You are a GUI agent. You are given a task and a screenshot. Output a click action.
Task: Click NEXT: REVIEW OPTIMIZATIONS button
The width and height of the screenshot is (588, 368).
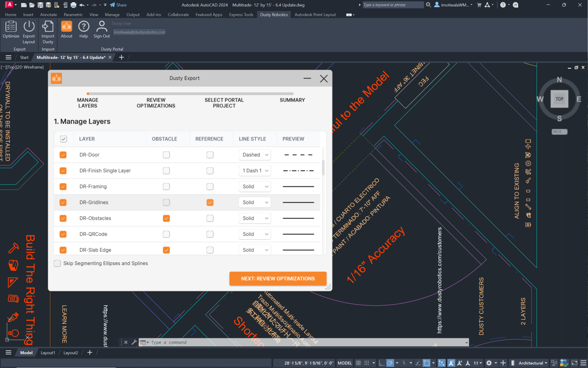(278, 279)
